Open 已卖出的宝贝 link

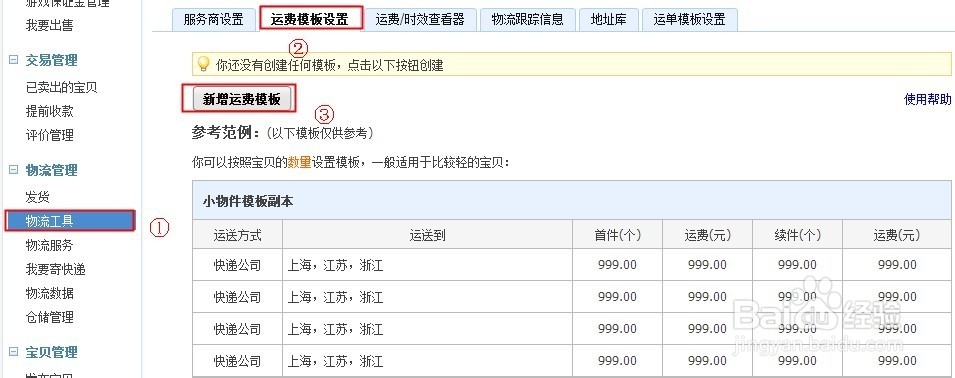pyautogui.click(x=62, y=88)
